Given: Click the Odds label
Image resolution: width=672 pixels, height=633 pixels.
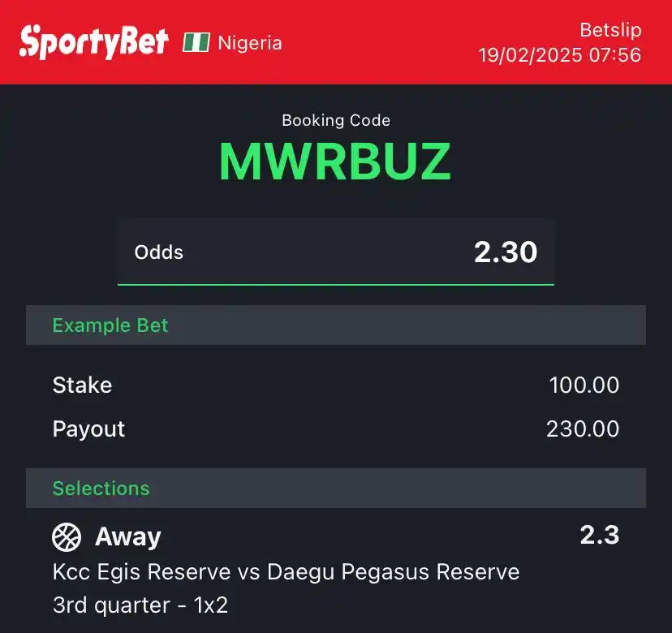Looking at the screenshot, I should coord(158,252).
